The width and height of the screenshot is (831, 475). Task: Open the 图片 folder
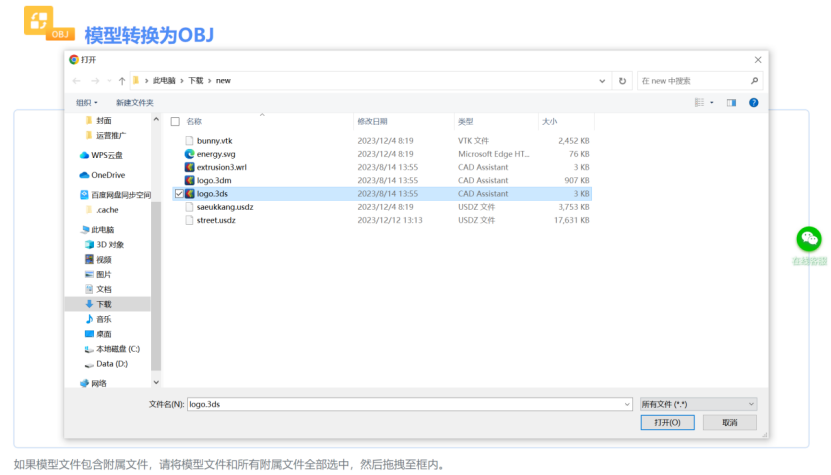(x=99, y=274)
